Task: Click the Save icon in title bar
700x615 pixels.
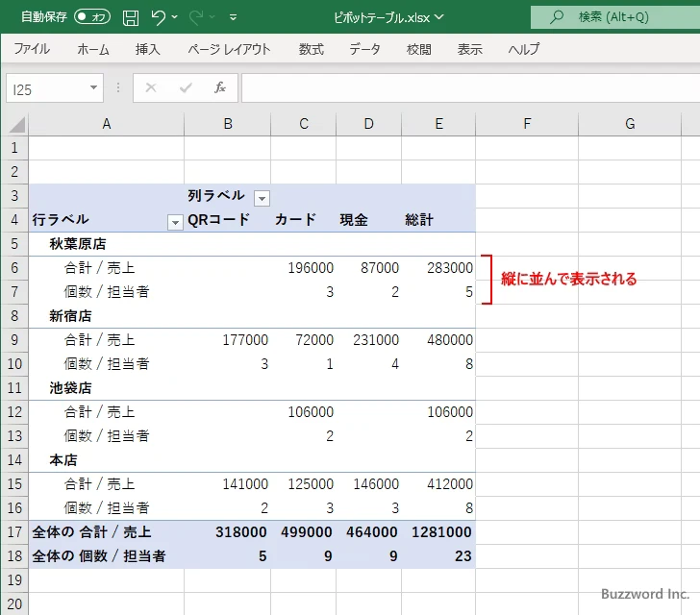Action: pyautogui.click(x=131, y=17)
